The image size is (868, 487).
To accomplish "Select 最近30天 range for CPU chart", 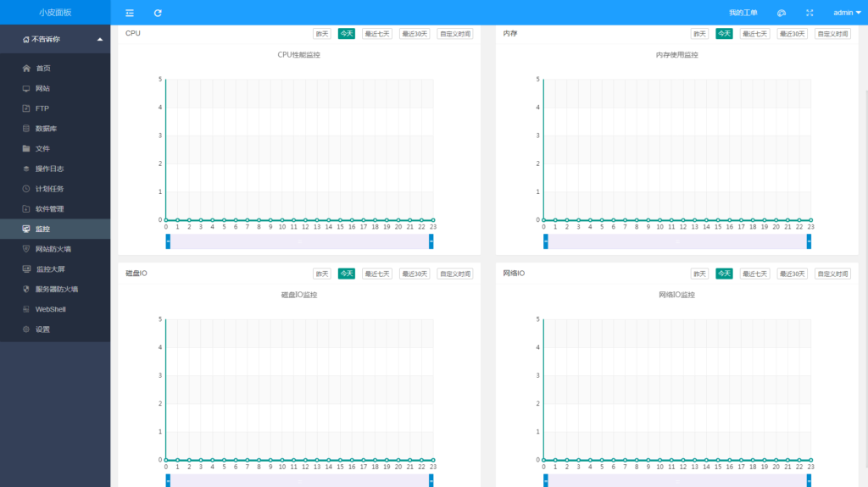I will (x=415, y=34).
